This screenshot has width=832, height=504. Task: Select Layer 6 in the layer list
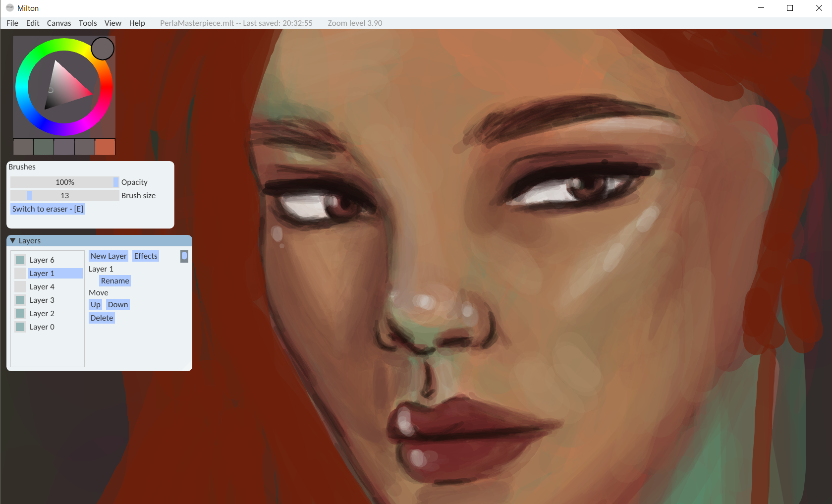[55, 260]
